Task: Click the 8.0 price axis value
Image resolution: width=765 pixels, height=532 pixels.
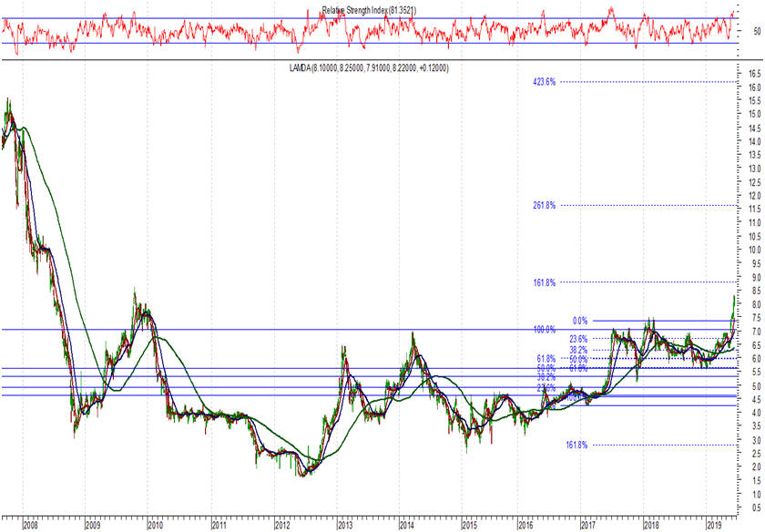Action: [x=756, y=304]
